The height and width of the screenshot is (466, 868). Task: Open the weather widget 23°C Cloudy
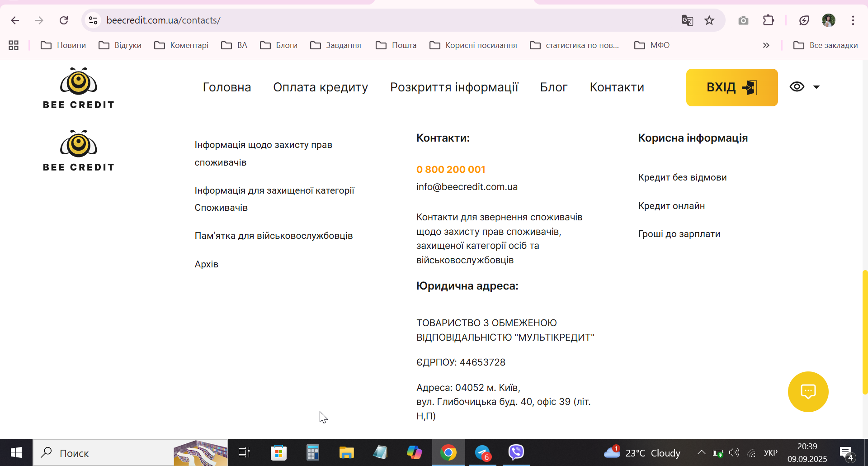coord(642,453)
